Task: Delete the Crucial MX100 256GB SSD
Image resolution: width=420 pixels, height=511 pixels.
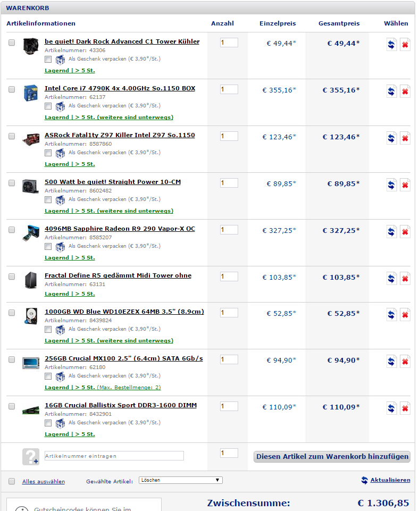Action: 405,362
